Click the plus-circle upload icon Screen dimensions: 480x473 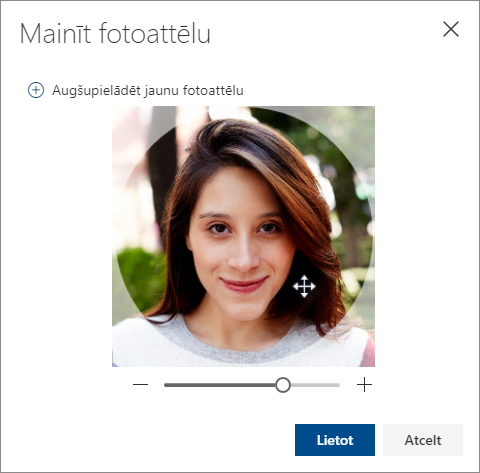click(36, 90)
